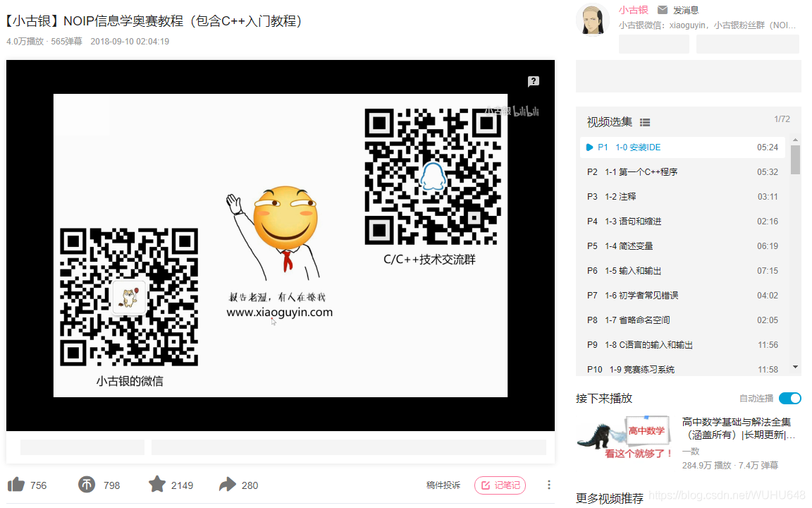The width and height of the screenshot is (812, 508).
Task: Open the recommended 高中数学基础与解法全集 title
Action: coord(739,428)
